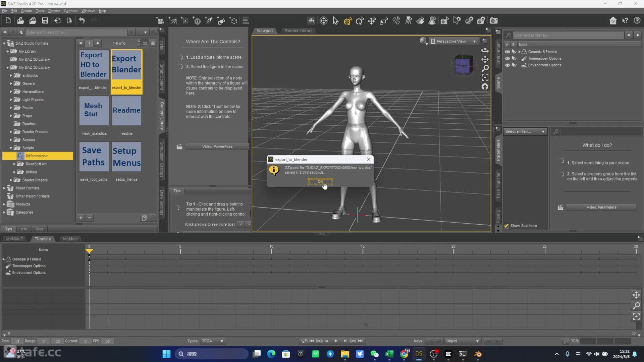
Task: Open the Perspective View dropdown
Action: tap(454, 41)
